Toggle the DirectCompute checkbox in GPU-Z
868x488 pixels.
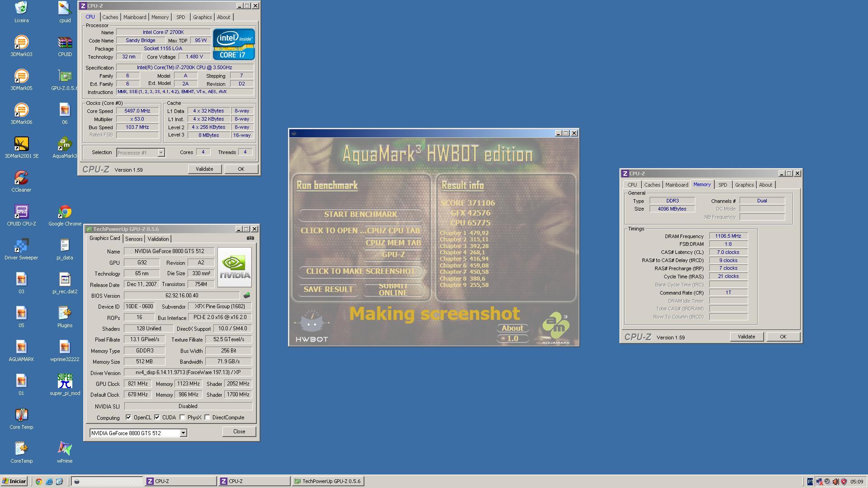(x=207, y=417)
